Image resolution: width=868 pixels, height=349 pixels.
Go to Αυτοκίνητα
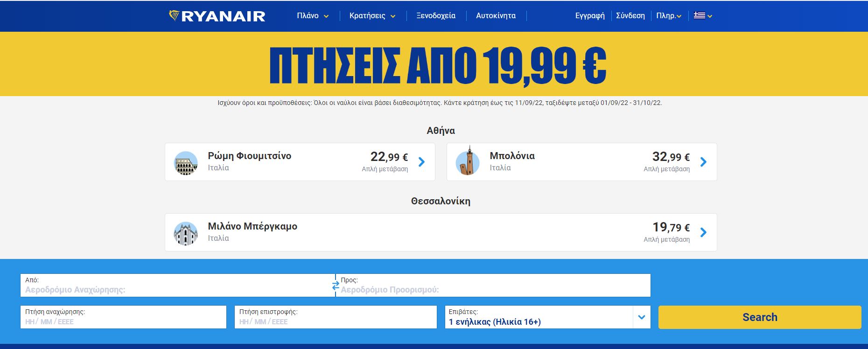(496, 16)
